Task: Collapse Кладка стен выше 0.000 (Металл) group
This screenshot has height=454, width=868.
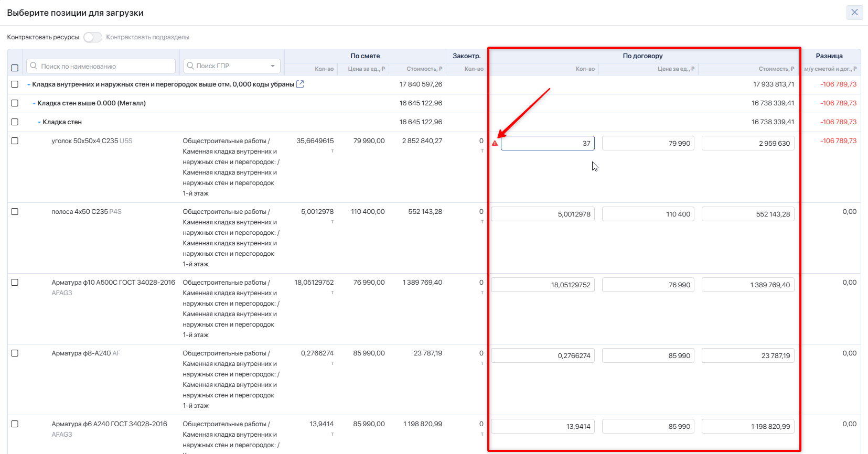Action: [34, 103]
